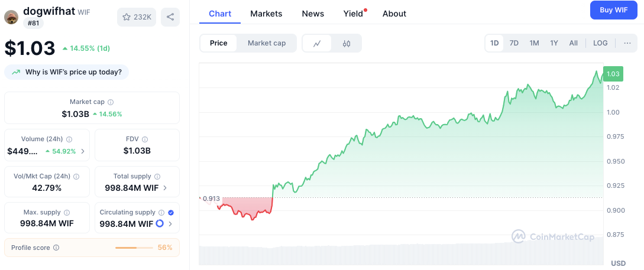
Task: Click the Profile score progress bar
Action: [x=134, y=248]
